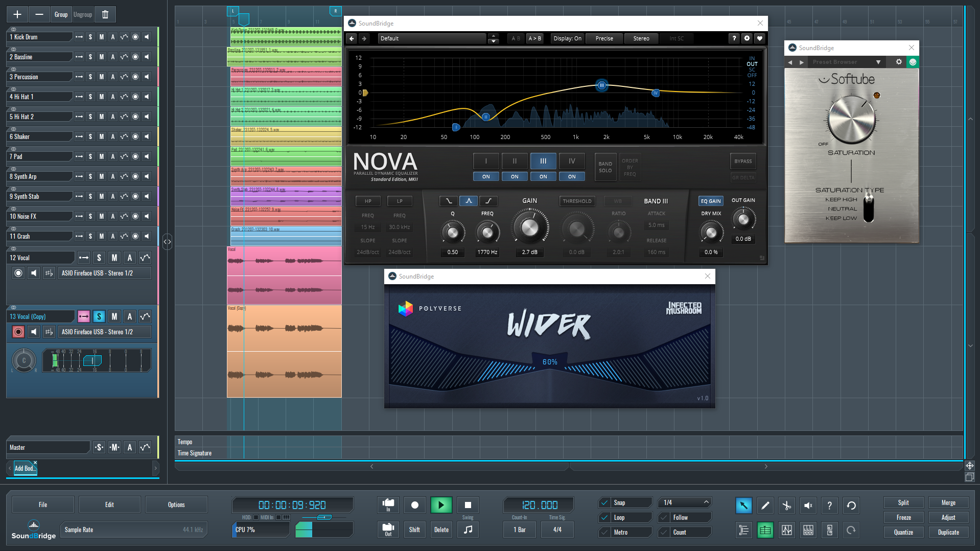The width and height of the screenshot is (980, 551).
Task: Click the NOVA BYPASS button
Action: (x=743, y=161)
